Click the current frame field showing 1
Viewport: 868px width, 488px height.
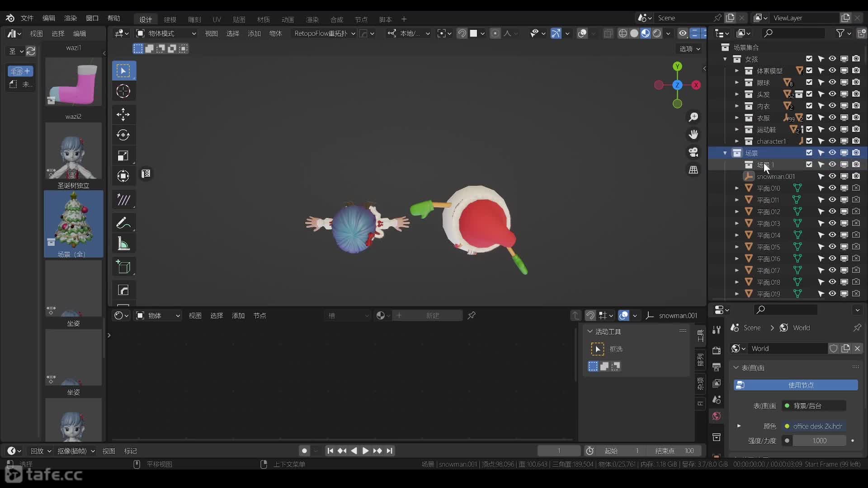point(559,451)
